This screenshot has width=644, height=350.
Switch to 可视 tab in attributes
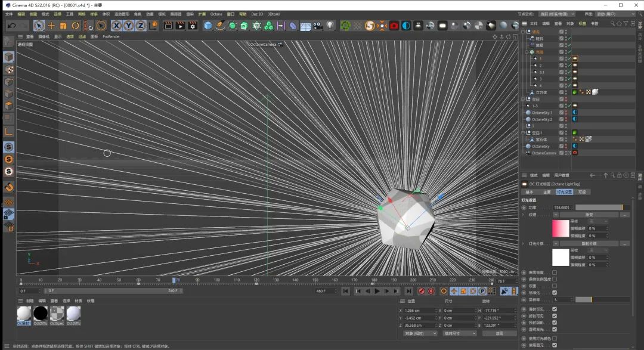[582, 192]
